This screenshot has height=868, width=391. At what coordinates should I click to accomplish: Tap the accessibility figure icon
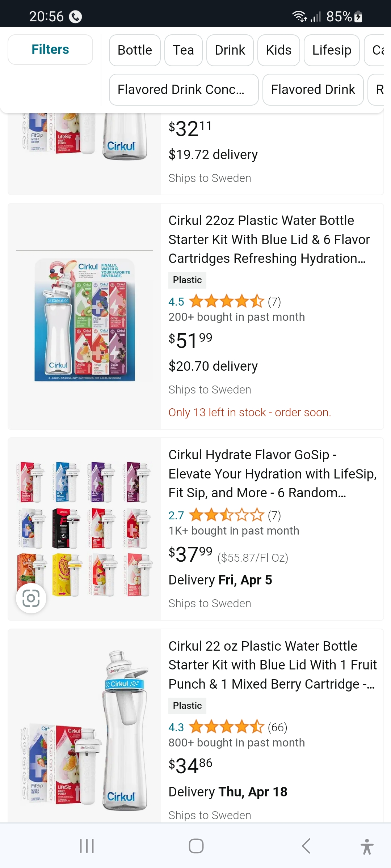point(367,846)
